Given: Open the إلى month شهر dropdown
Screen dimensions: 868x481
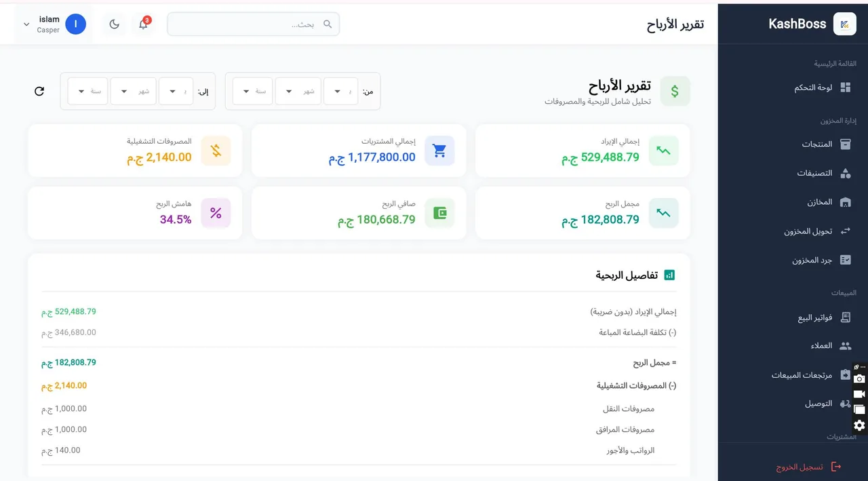Looking at the screenshot, I should (x=134, y=91).
